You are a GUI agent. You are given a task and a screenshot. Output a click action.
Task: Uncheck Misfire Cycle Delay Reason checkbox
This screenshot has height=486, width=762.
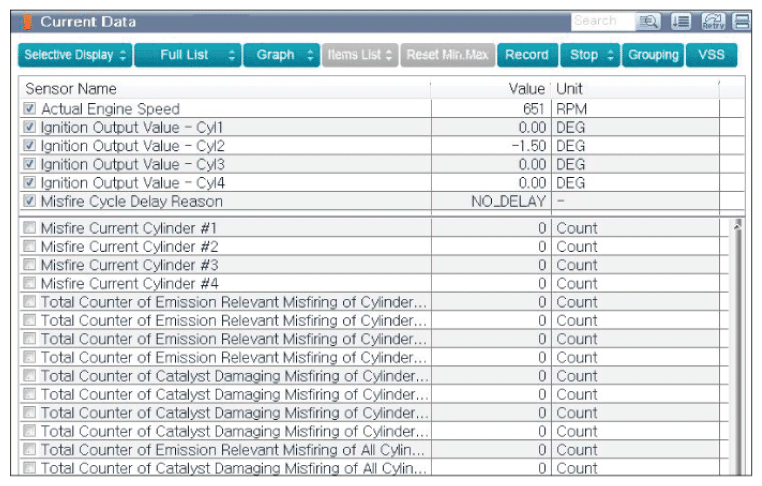[x=30, y=201]
